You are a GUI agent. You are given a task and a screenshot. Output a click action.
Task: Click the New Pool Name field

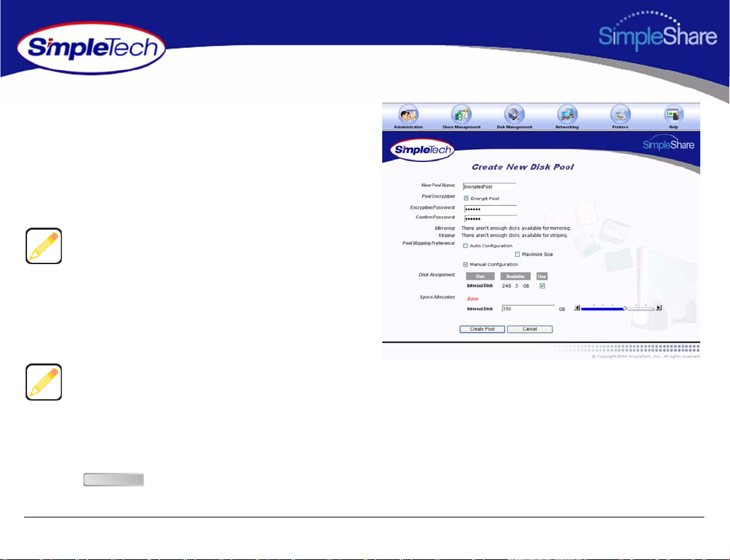[490, 186]
